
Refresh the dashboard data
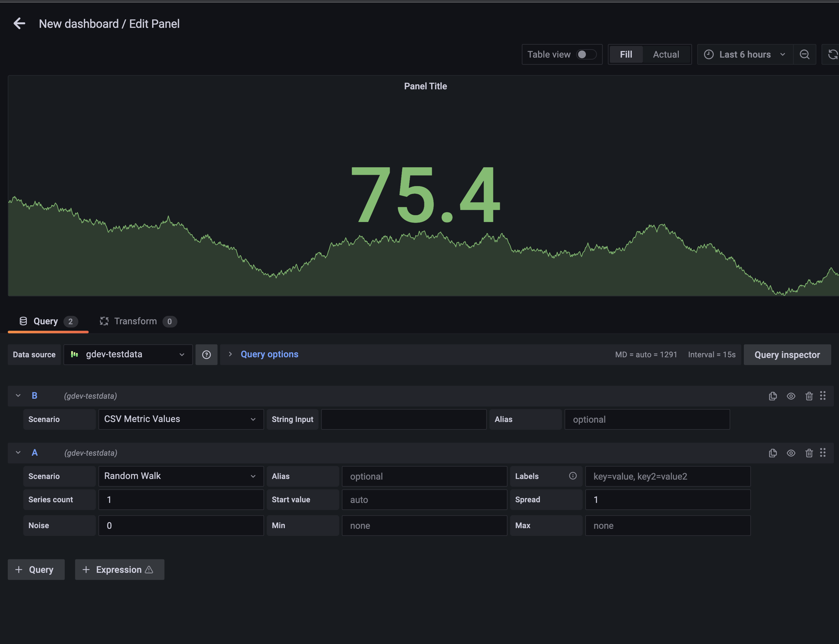[x=833, y=54]
